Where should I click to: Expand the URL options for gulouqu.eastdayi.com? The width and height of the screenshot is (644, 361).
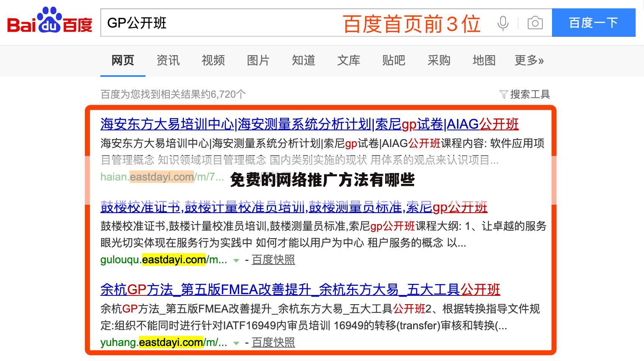(x=237, y=260)
